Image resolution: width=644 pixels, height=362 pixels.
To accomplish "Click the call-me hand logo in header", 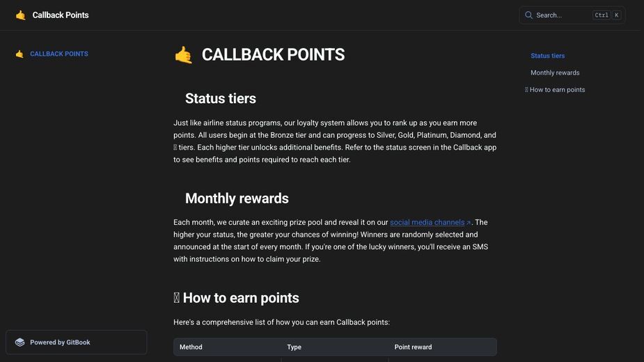I will pos(20,15).
